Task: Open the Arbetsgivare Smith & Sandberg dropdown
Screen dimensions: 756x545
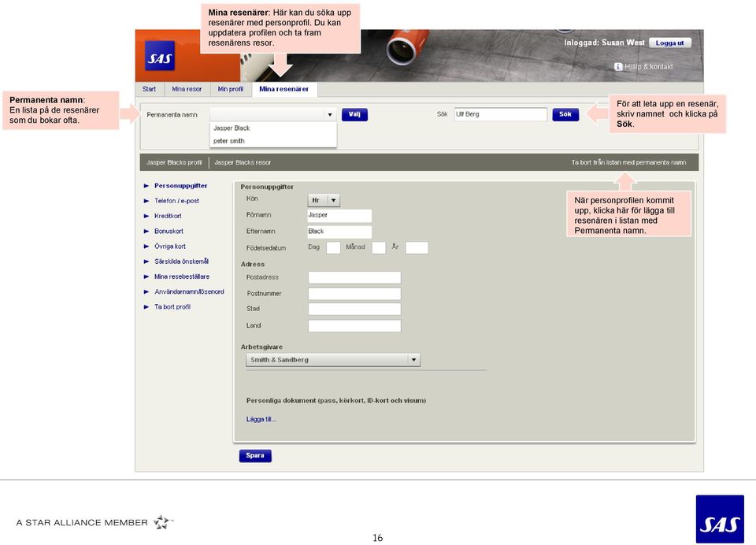Action: coord(332,360)
